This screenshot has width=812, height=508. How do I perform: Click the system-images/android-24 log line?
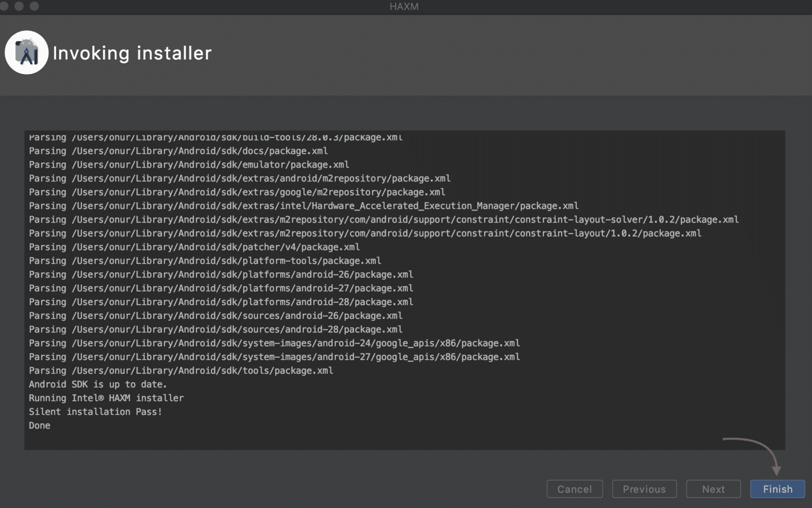pyautogui.click(x=274, y=343)
